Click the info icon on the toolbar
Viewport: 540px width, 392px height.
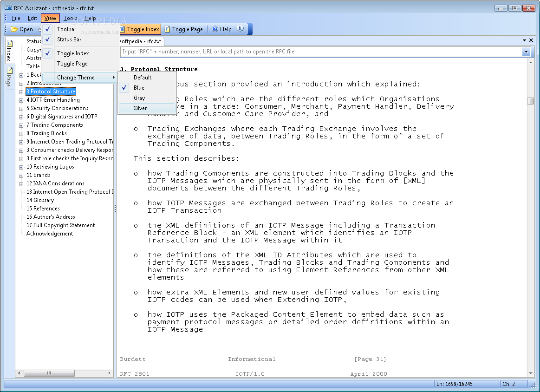coord(241,29)
